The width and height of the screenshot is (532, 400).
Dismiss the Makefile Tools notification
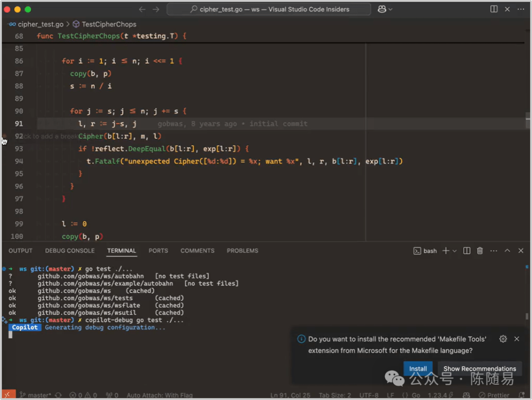coord(517,339)
